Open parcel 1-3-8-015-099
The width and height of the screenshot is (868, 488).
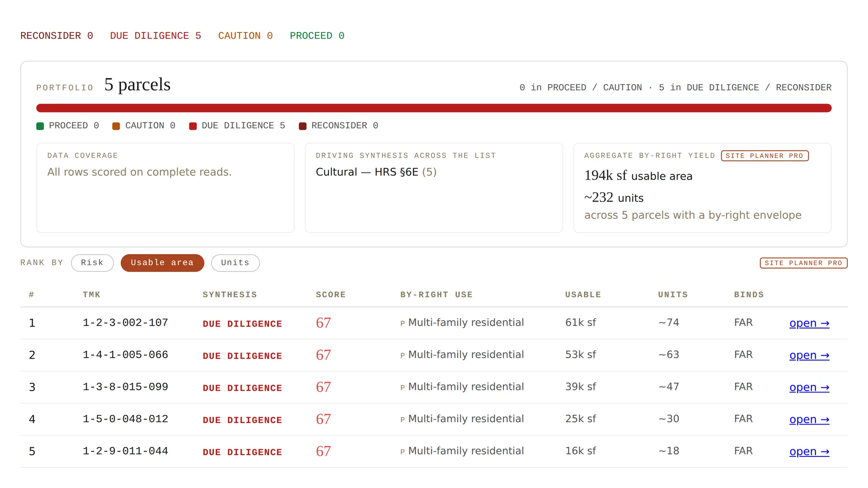click(x=809, y=387)
